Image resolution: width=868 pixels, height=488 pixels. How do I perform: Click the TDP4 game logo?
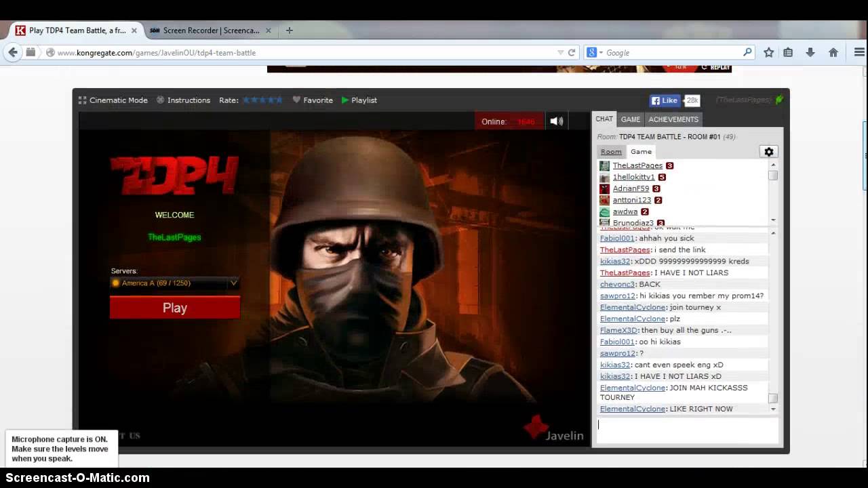(174, 175)
